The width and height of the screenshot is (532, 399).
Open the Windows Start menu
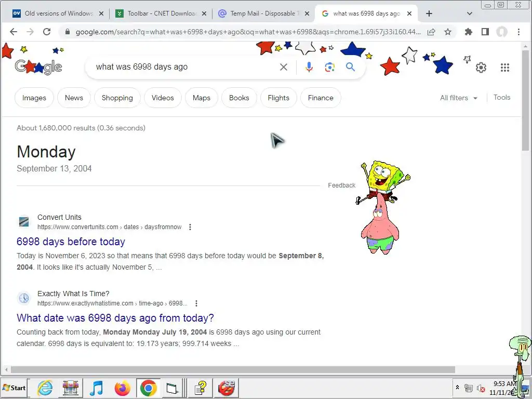(x=15, y=388)
